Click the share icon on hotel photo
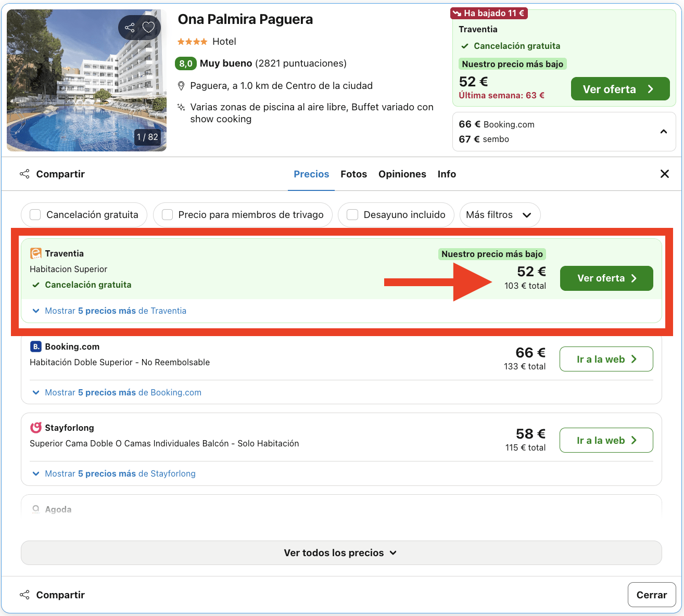Image resolution: width=684 pixels, height=616 pixels. [130, 28]
